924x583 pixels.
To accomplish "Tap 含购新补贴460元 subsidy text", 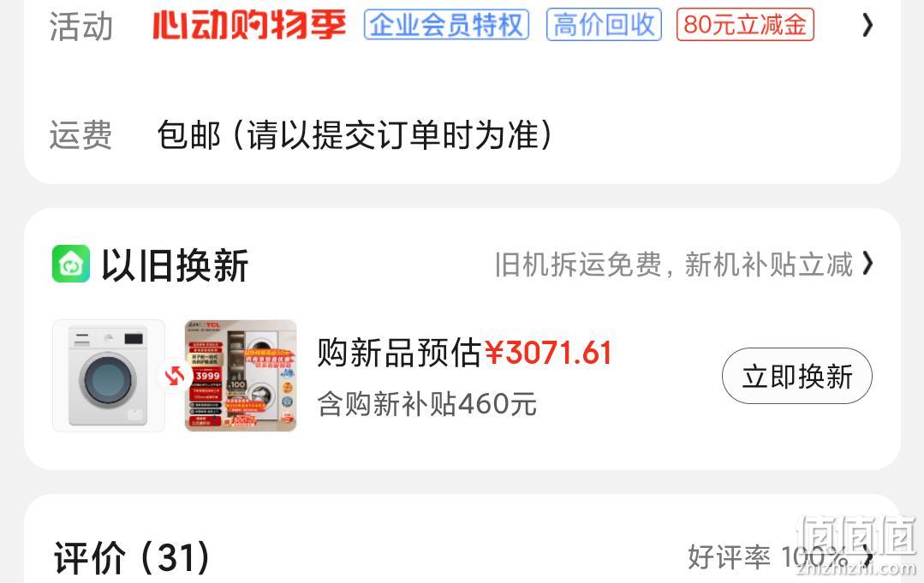I will [x=427, y=404].
